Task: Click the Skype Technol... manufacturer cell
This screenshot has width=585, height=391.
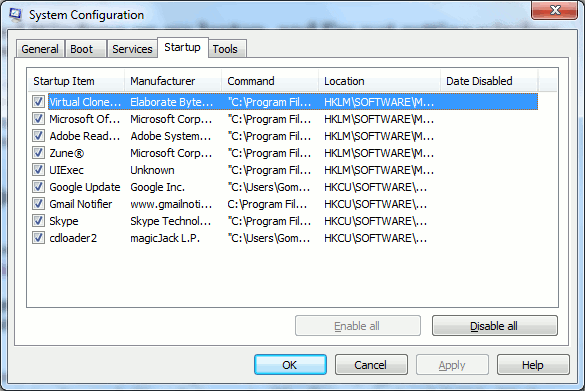Action: tap(171, 221)
